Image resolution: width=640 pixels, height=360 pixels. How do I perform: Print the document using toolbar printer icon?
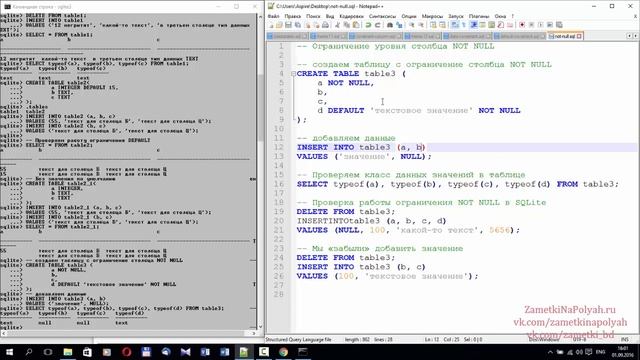tap(325, 25)
